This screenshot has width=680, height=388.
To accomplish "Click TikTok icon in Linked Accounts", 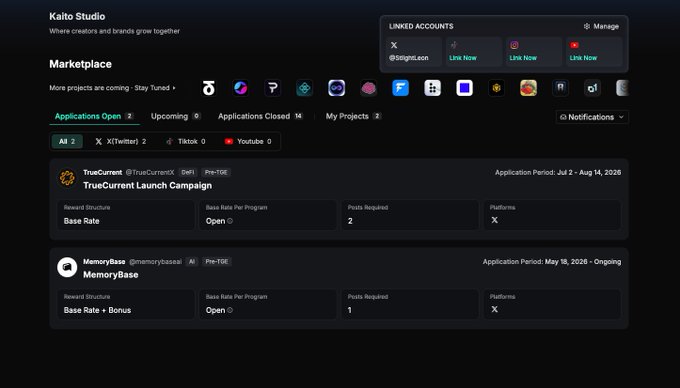I will pyautogui.click(x=454, y=45).
